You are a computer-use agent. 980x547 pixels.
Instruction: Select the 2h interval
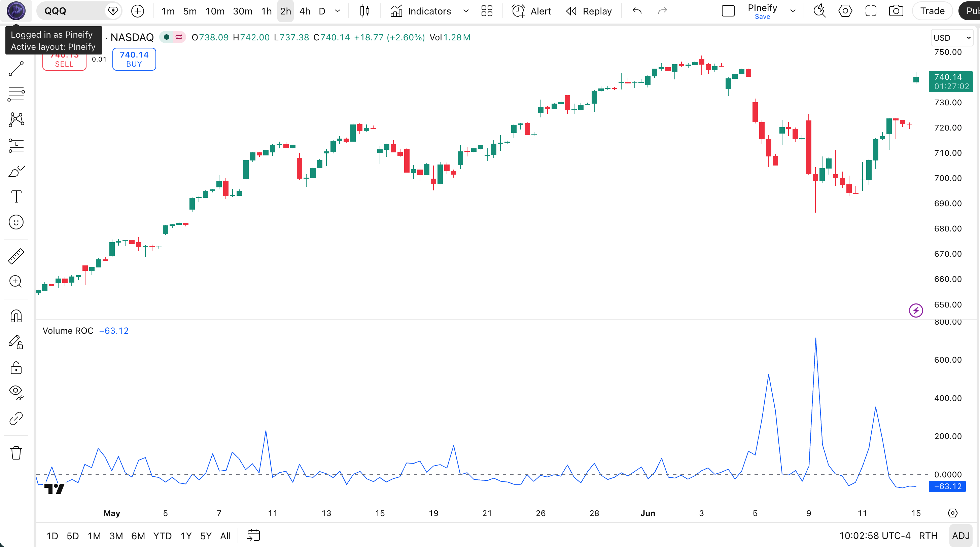(286, 11)
